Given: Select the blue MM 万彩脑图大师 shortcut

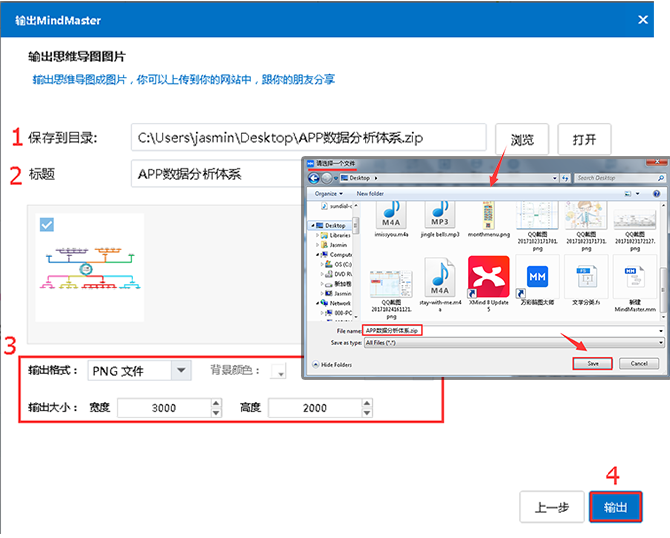Looking at the screenshot, I should 537,277.
